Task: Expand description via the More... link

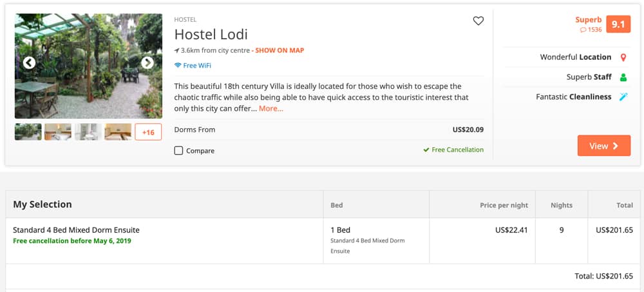Action: pyautogui.click(x=270, y=109)
